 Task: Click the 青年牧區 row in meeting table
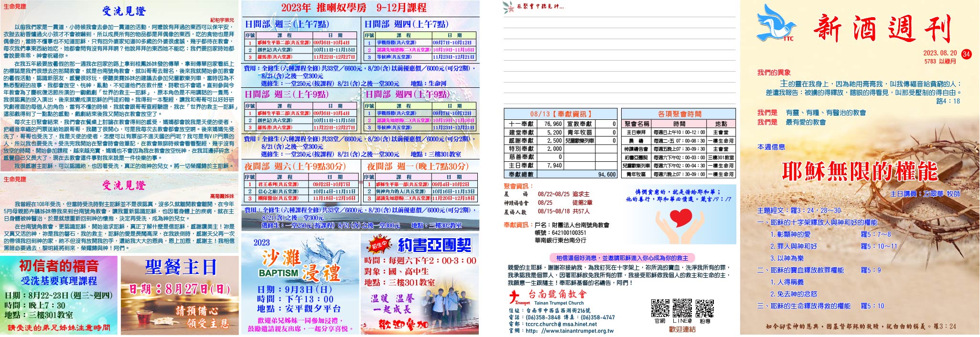point(679,174)
